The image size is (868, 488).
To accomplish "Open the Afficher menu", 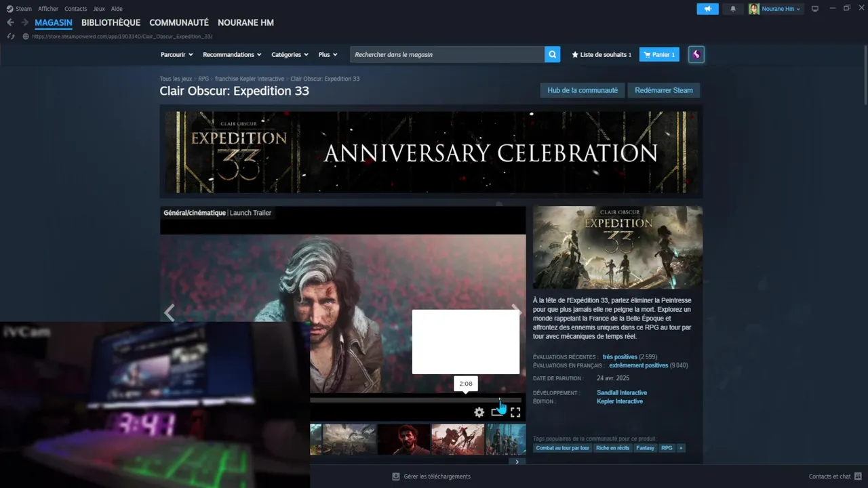I will pos(48,9).
